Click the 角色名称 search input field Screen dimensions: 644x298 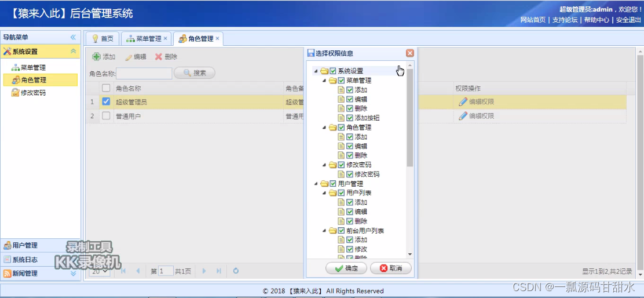click(x=144, y=73)
